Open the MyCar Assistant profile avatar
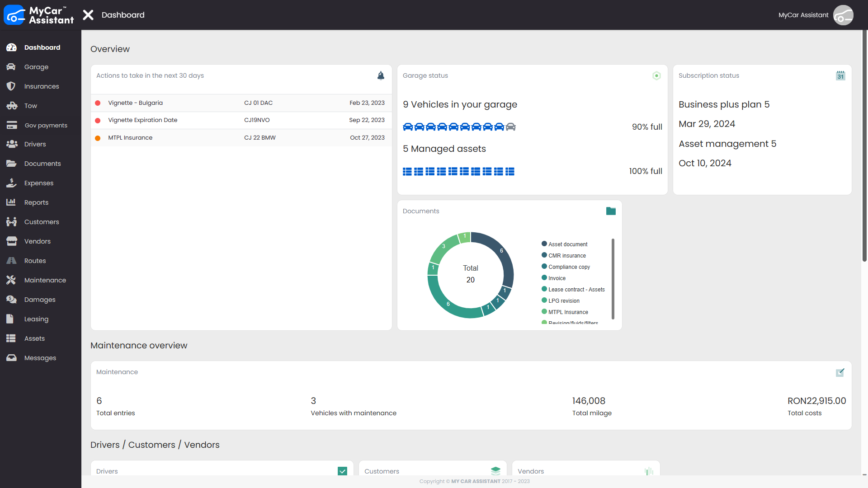The width and height of the screenshot is (868, 488). point(843,15)
